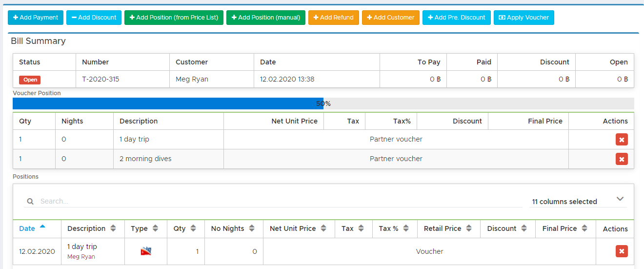The width and height of the screenshot is (644, 269).
Task: Click Qty 1 link for 2 morning dives
Action: pos(20,159)
